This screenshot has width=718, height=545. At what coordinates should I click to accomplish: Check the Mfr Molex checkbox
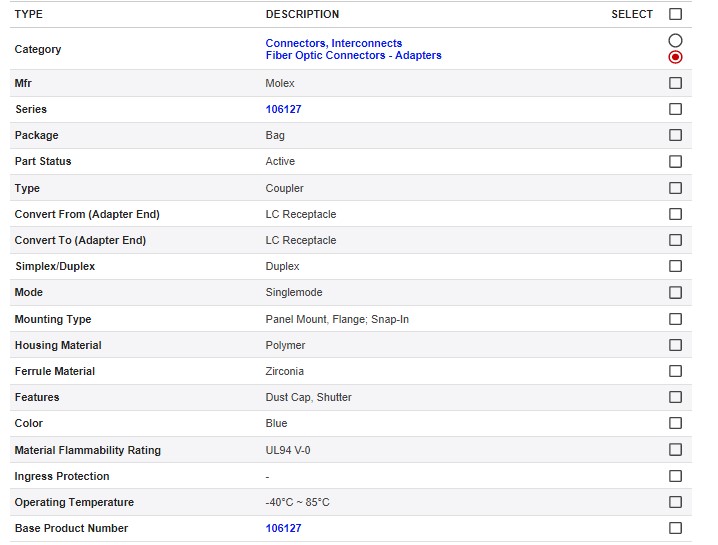675,83
